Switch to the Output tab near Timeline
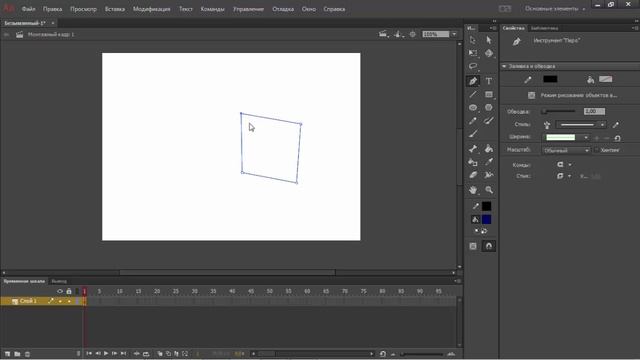 coord(59,281)
